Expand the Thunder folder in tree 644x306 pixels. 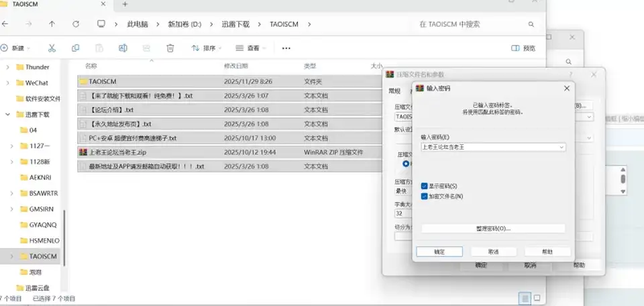(x=8, y=67)
